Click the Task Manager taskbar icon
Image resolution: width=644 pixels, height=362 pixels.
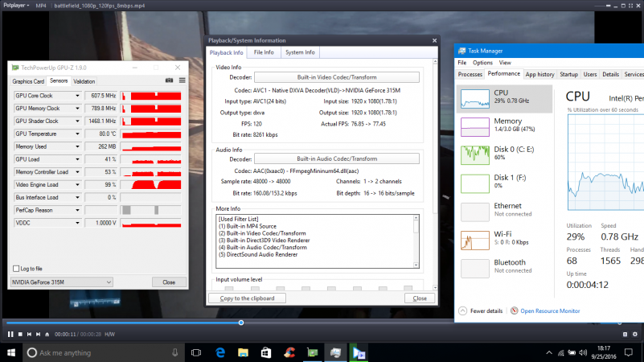(335, 353)
